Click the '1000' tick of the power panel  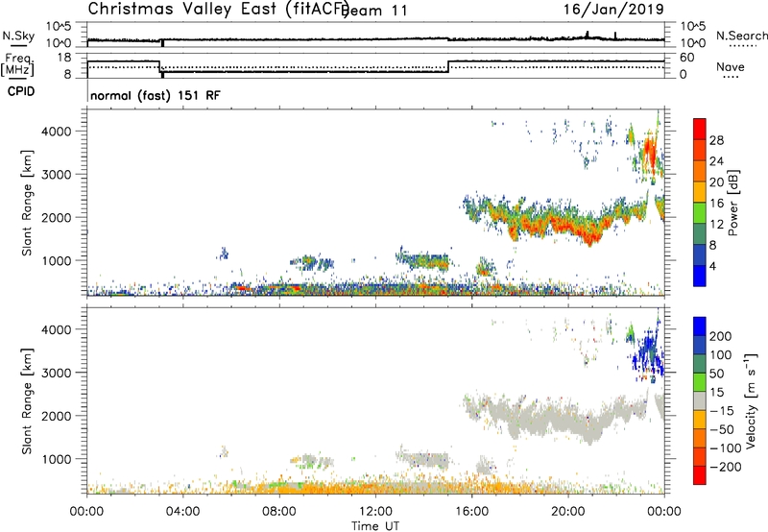point(57,260)
